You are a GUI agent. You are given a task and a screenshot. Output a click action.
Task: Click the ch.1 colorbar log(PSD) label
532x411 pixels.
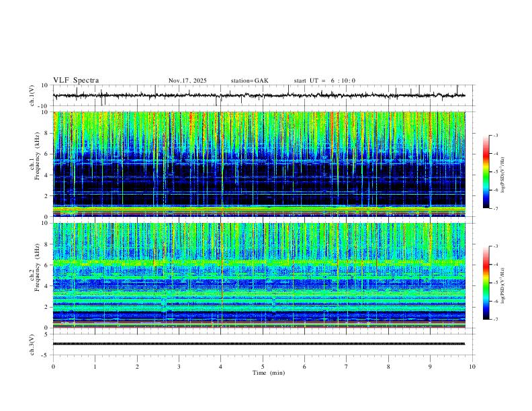502,175
